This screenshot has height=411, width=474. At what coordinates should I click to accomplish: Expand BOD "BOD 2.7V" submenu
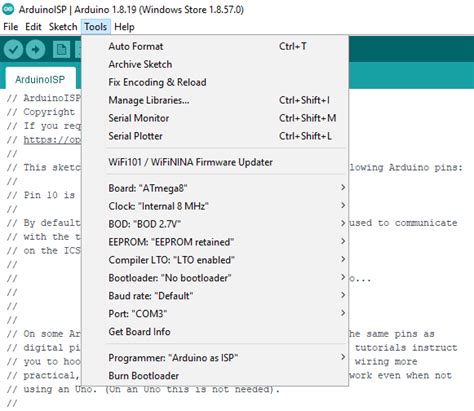[x=215, y=224]
